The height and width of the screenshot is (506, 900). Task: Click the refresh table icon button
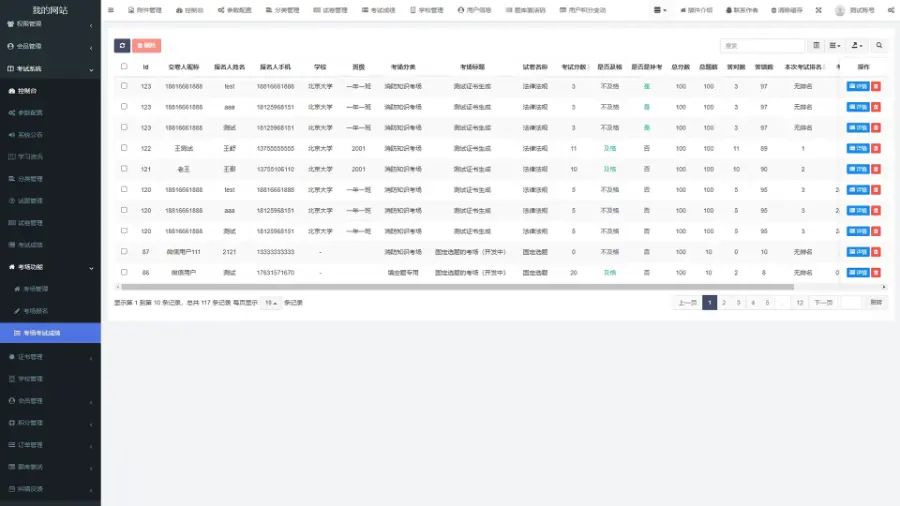[122, 46]
